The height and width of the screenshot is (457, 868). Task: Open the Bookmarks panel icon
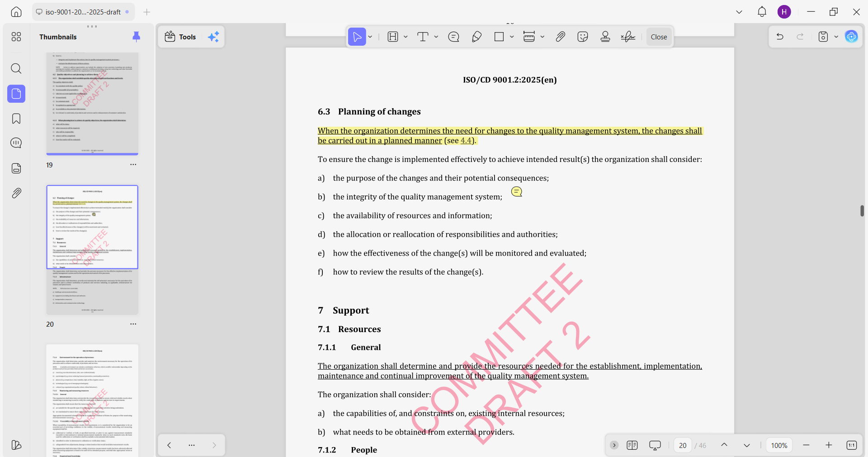point(16,119)
